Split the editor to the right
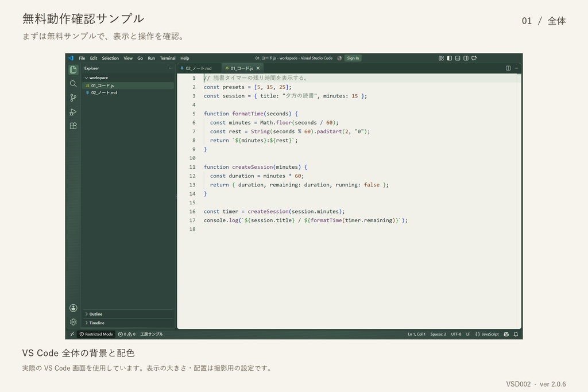588x392 pixels. [508, 68]
